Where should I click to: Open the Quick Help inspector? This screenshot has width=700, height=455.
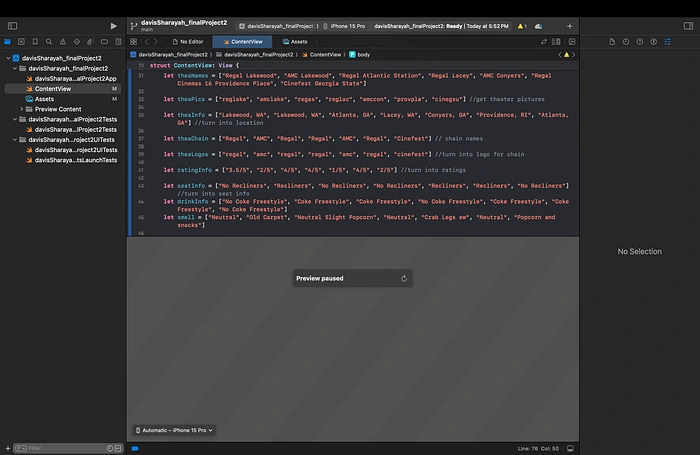coord(640,42)
